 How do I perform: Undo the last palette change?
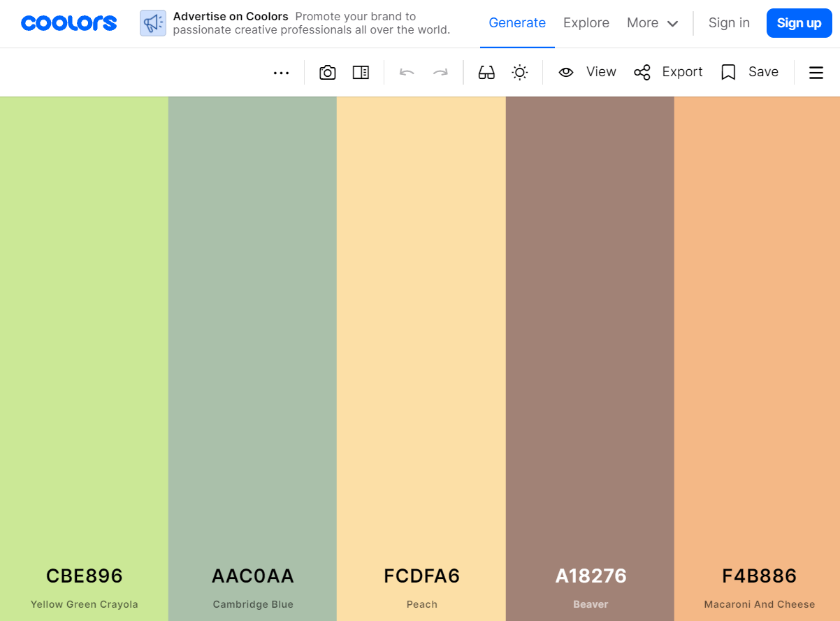pos(407,72)
